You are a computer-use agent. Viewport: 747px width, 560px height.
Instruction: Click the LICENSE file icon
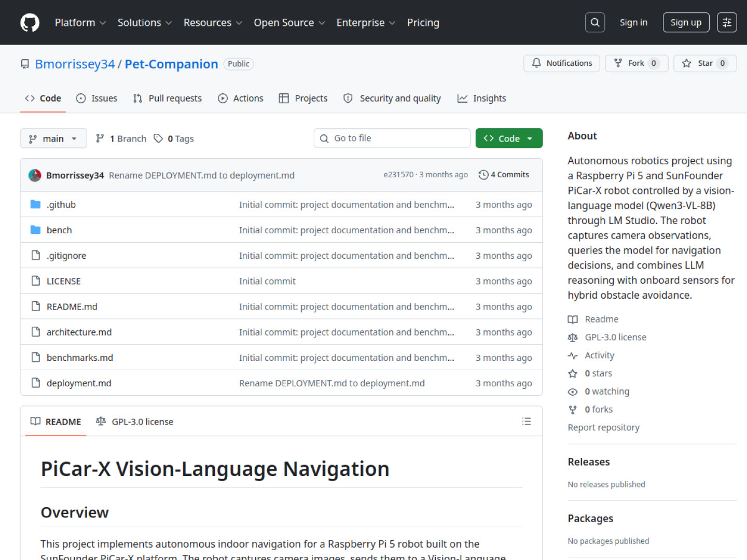tap(35, 281)
